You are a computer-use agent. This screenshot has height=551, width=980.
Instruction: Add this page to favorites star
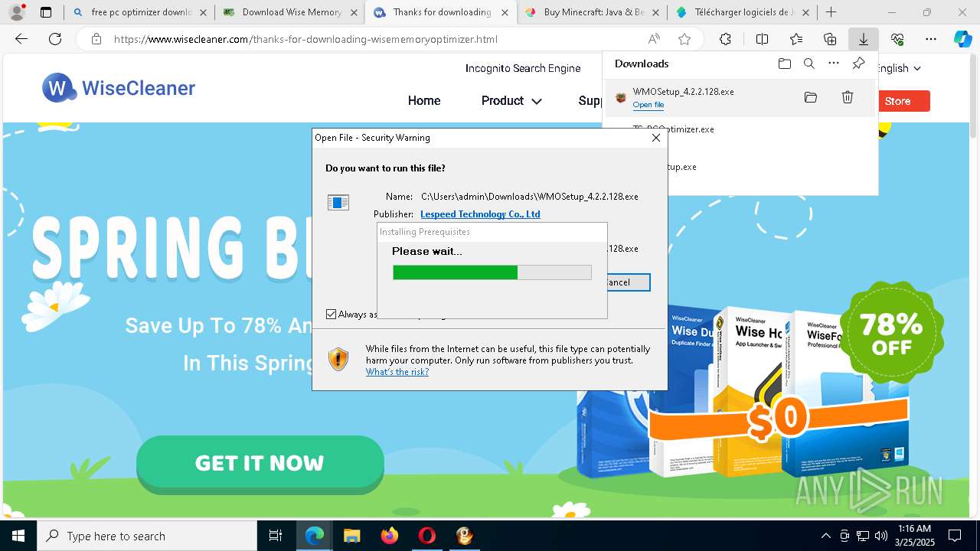(x=684, y=40)
